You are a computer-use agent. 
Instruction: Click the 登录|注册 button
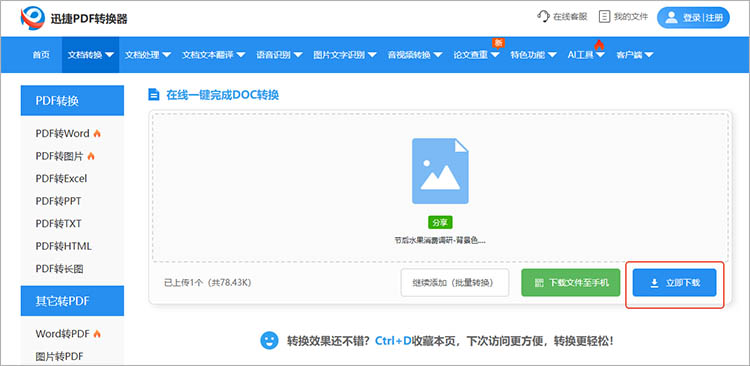[x=694, y=18]
